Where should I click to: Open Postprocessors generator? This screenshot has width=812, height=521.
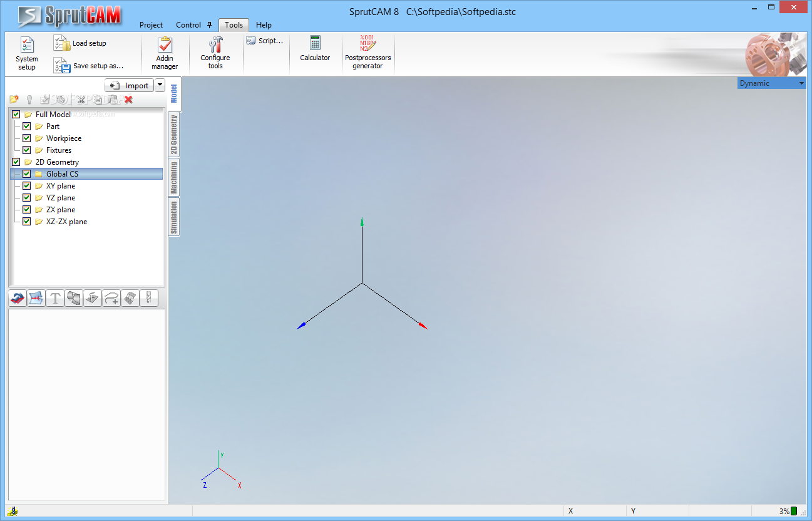(x=367, y=53)
